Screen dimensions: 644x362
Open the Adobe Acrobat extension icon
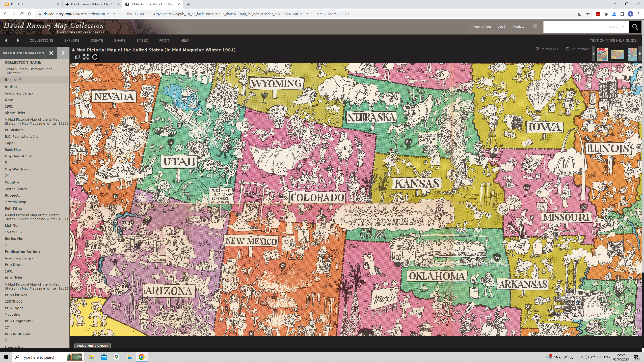598,14
